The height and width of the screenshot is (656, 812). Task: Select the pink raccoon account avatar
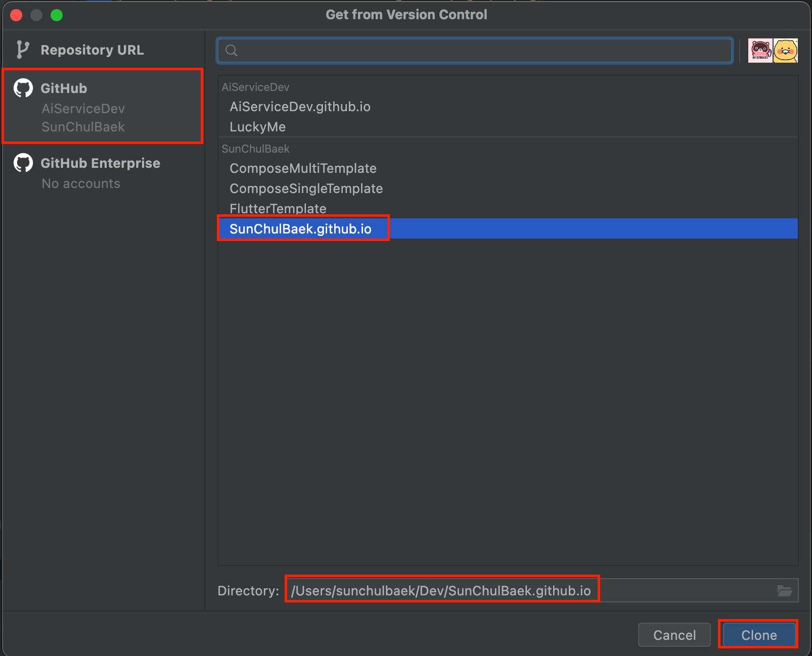760,51
